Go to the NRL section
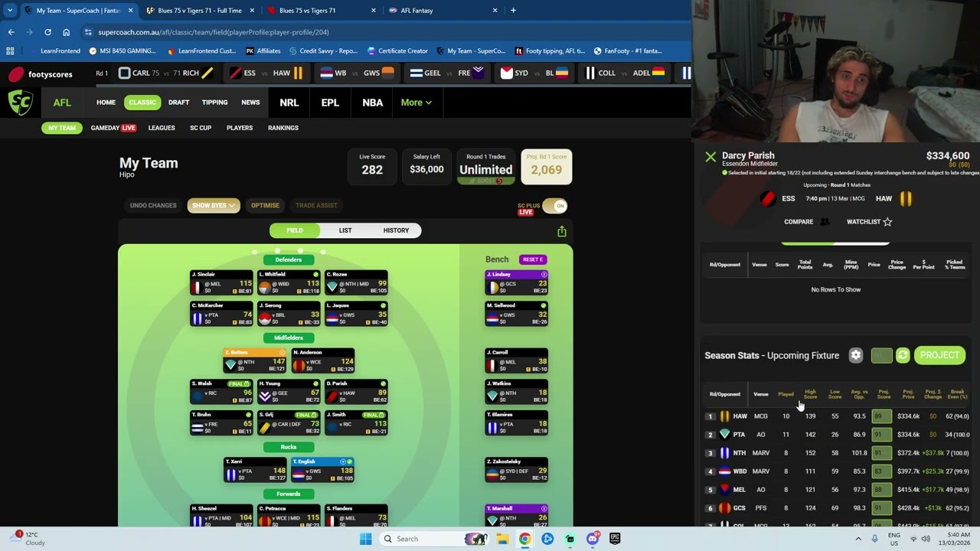This screenshot has width=980, height=551. tap(289, 103)
